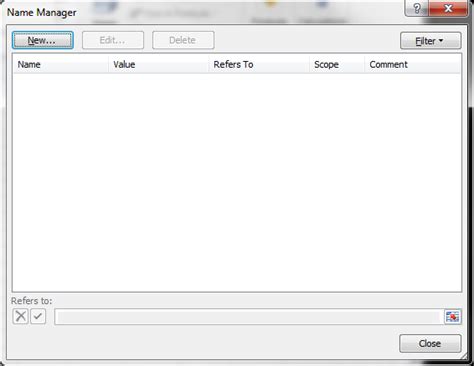Click the Scope column header
Image resolution: width=474 pixels, height=366 pixels.
click(x=337, y=64)
